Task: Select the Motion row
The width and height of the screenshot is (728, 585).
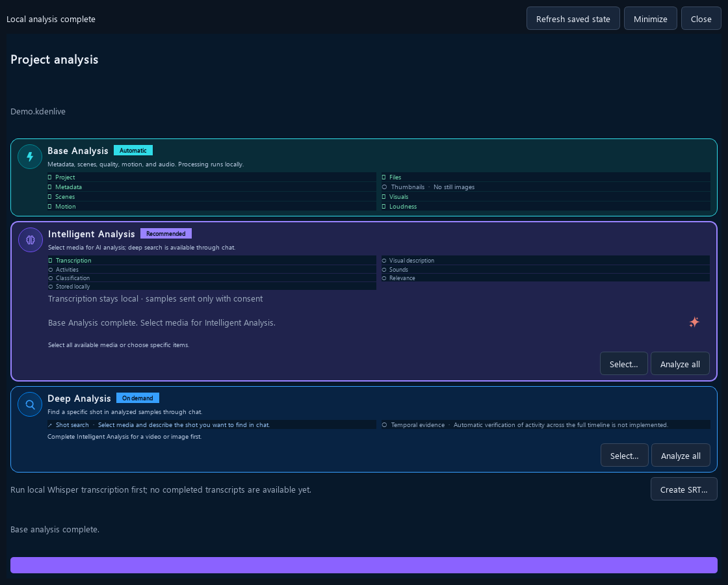Action: click(x=212, y=206)
